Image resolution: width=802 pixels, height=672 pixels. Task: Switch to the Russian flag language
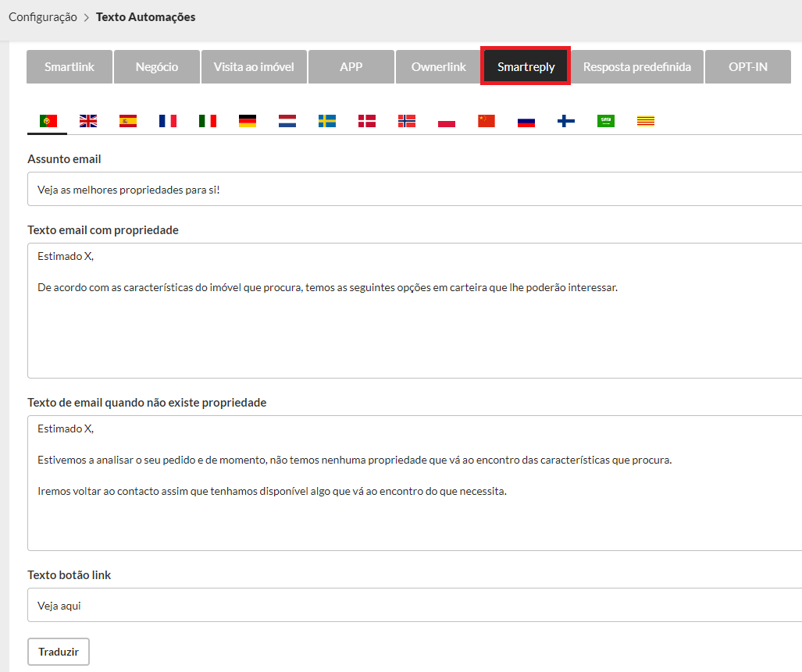pos(526,121)
